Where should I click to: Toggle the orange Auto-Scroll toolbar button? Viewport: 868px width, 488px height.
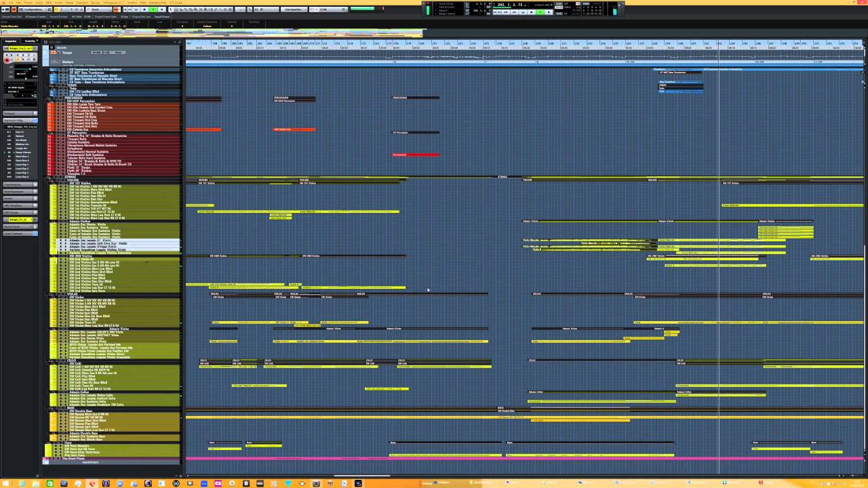(116, 9)
